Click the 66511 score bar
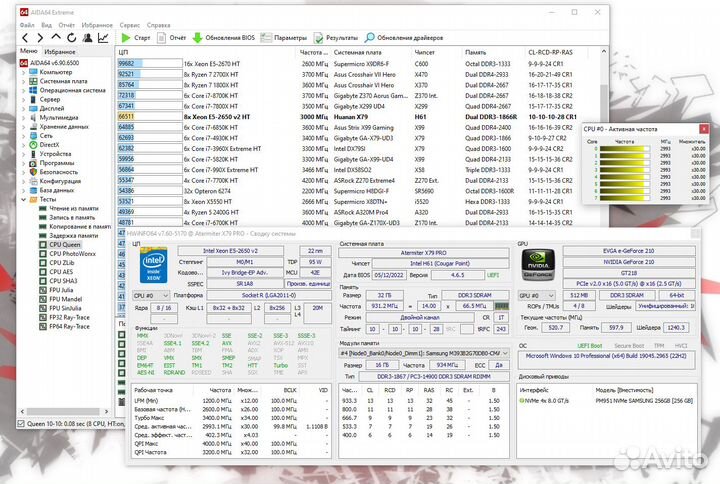The width and height of the screenshot is (720, 484). coord(150,117)
